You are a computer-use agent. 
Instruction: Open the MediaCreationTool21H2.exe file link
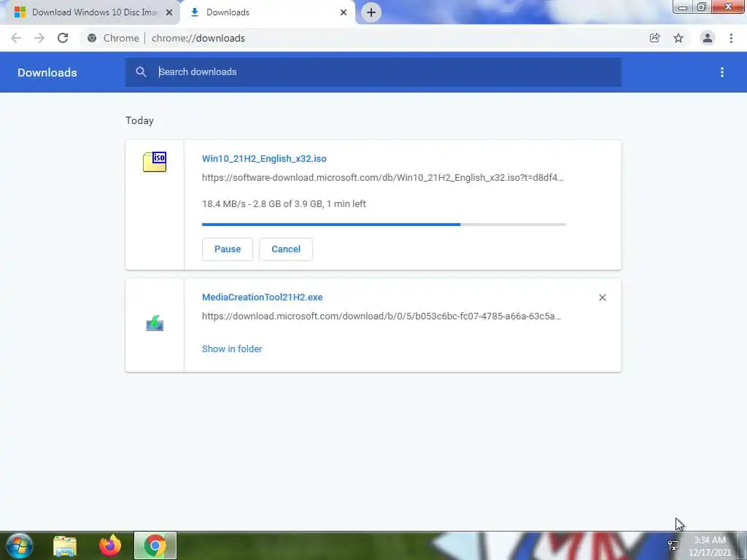point(263,297)
